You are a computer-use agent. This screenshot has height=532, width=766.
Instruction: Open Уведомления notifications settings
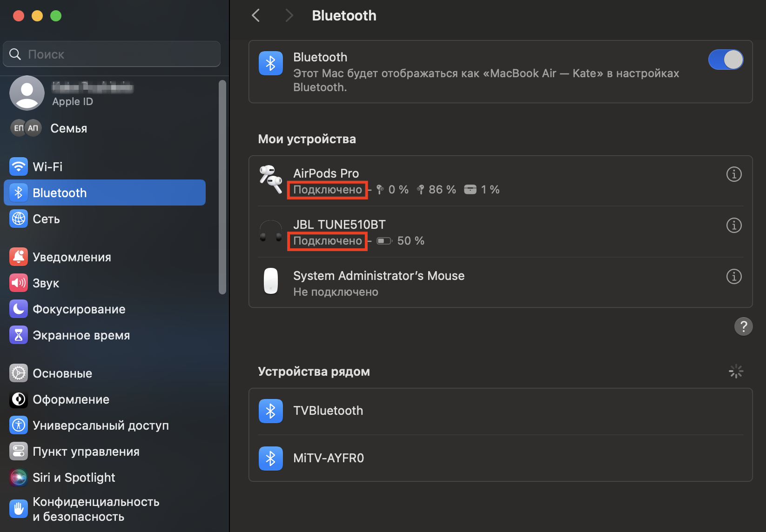coord(105,257)
